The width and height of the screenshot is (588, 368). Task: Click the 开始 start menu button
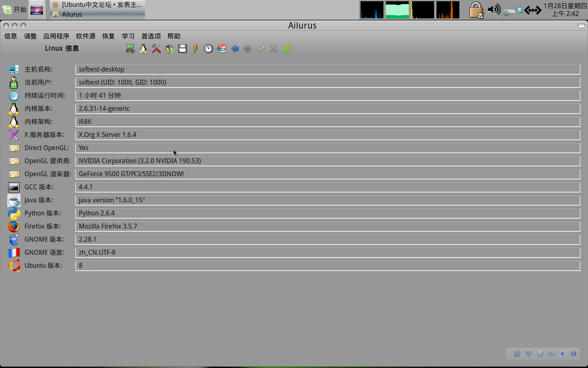(x=14, y=9)
